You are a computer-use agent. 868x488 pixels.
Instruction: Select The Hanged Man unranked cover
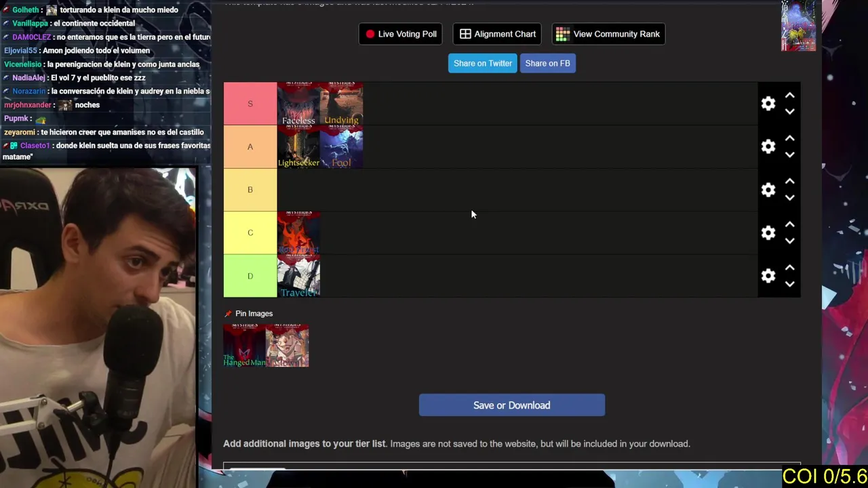(x=245, y=346)
